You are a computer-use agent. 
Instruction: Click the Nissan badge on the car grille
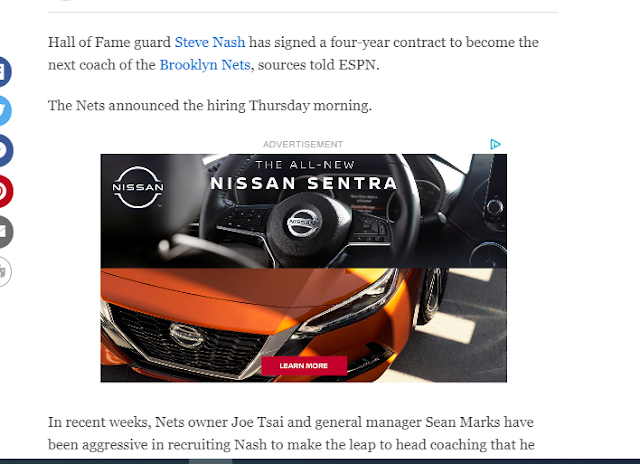click(x=187, y=335)
